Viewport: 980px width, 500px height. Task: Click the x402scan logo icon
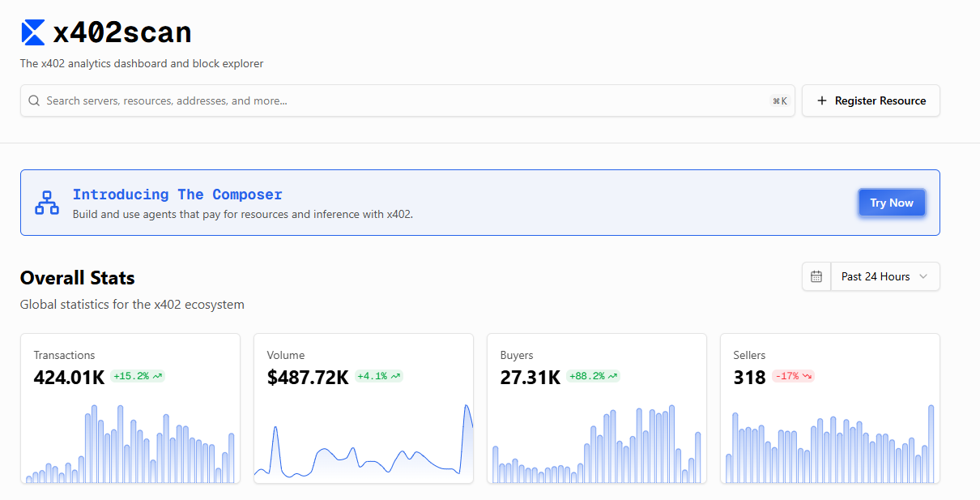(x=33, y=32)
